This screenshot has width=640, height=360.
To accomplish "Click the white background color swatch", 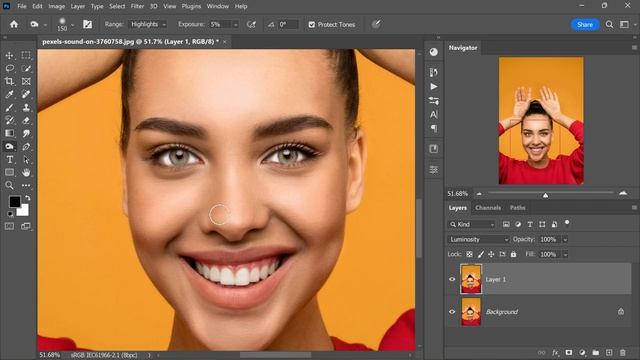I will (x=24, y=211).
